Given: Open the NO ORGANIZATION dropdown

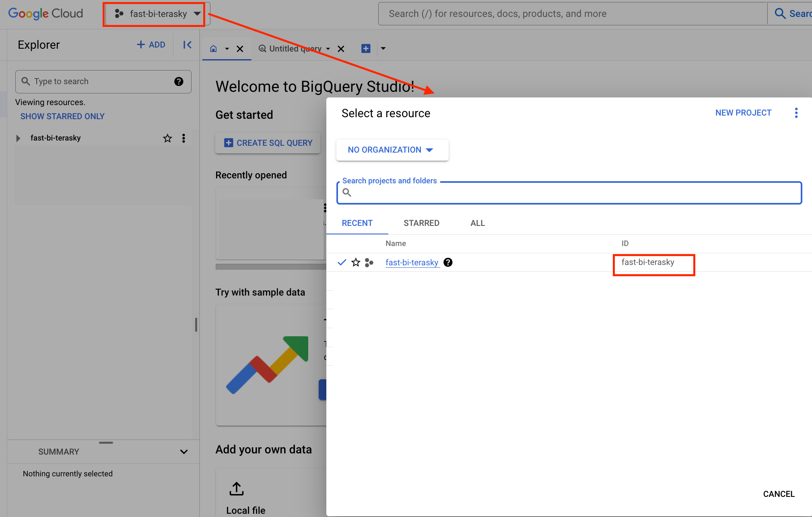Looking at the screenshot, I should pyautogui.click(x=392, y=150).
